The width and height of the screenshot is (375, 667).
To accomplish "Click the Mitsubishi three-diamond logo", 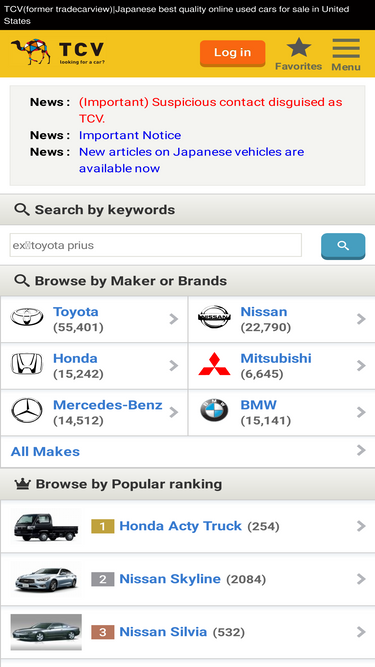I will [x=214, y=364].
